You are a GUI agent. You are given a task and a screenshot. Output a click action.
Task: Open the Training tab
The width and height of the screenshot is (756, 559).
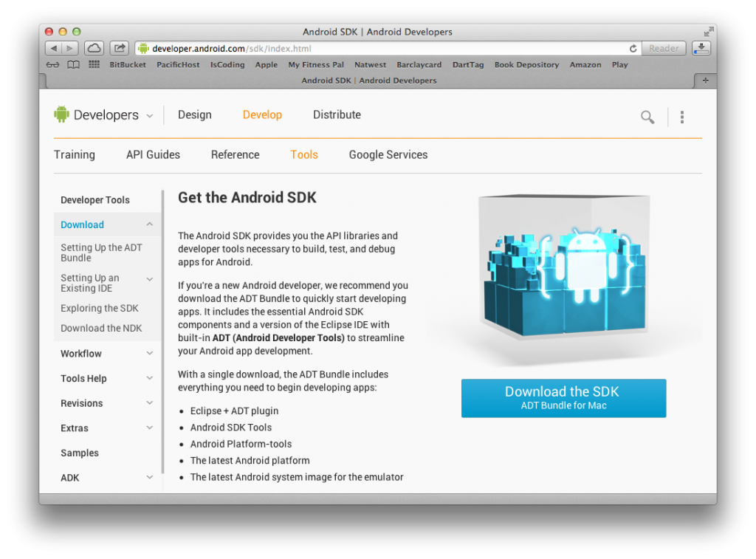[x=75, y=155]
